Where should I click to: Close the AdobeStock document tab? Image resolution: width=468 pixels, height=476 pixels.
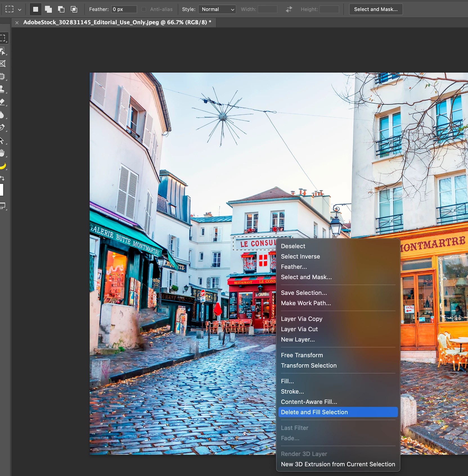coord(17,22)
